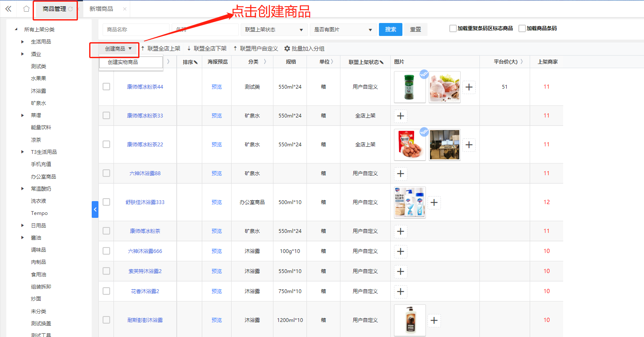Select the checkbox for 康师傅冰粉茶44 row
The image size is (644, 337).
click(106, 87)
